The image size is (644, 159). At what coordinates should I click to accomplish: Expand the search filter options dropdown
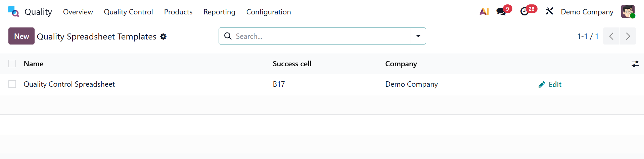(418, 36)
